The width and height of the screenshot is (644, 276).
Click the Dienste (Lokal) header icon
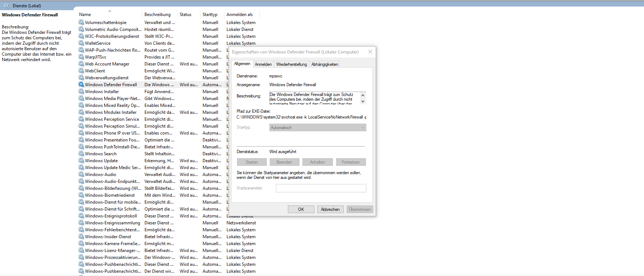(6, 5)
